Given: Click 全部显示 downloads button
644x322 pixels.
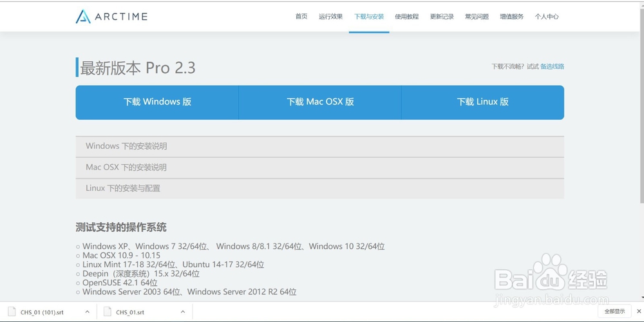Looking at the screenshot, I should point(615,311).
